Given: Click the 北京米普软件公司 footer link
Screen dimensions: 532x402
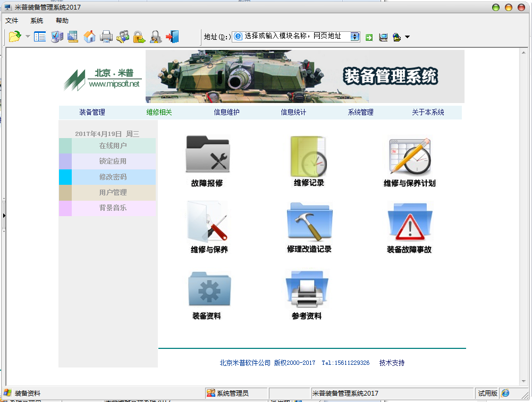Looking at the screenshot, I should click(x=245, y=363).
